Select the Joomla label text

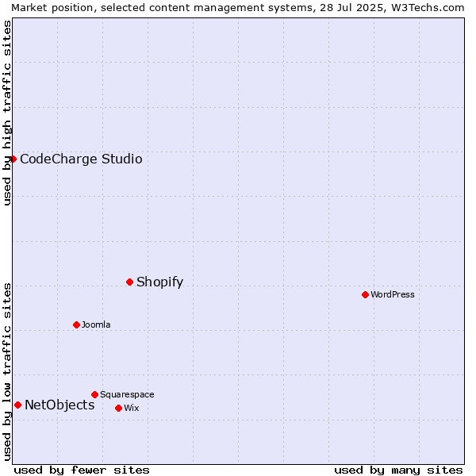click(96, 324)
